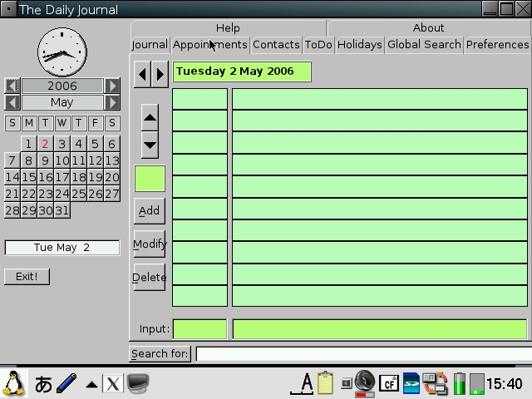Click the light green color square
532x399 pixels.
point(150,179)
